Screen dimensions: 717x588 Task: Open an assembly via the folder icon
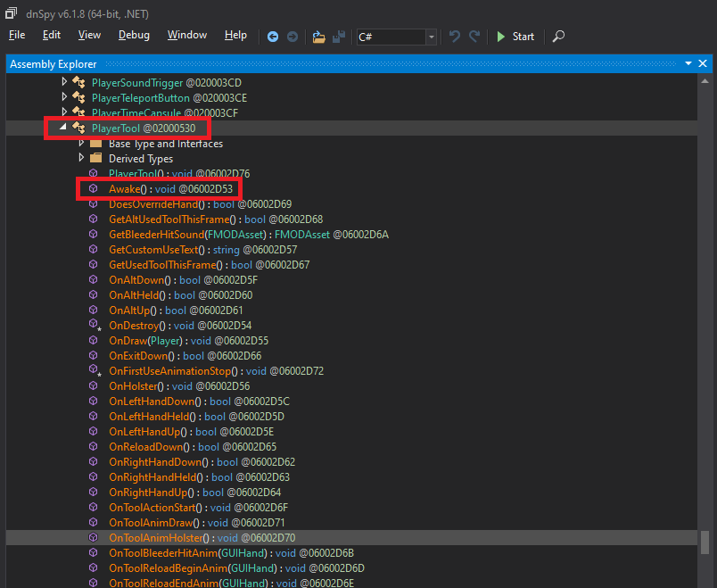point(318,37)
